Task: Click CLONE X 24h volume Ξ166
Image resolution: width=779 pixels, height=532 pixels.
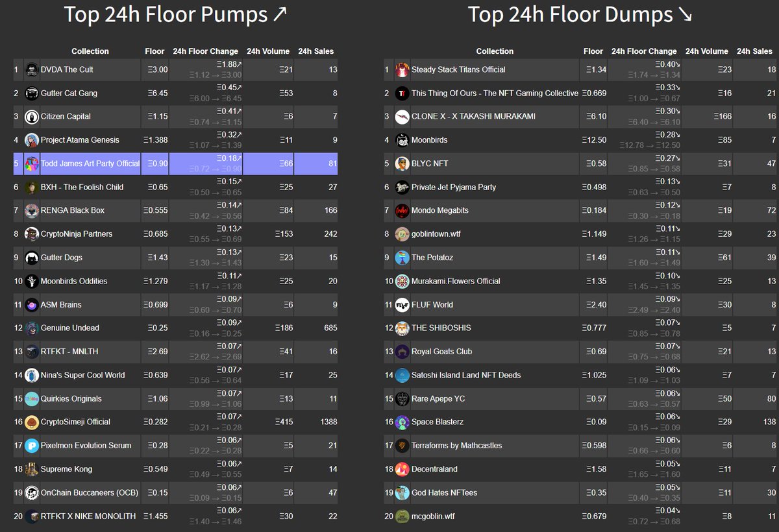Action: click(x=722, y=117)
